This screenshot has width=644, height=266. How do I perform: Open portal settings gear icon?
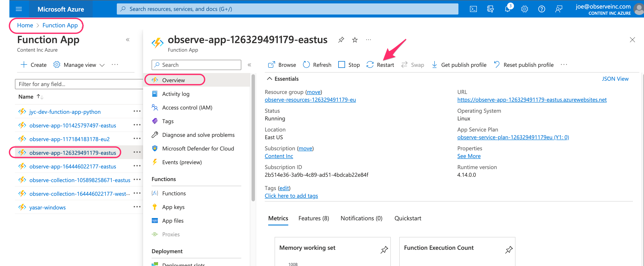[524, 9]
